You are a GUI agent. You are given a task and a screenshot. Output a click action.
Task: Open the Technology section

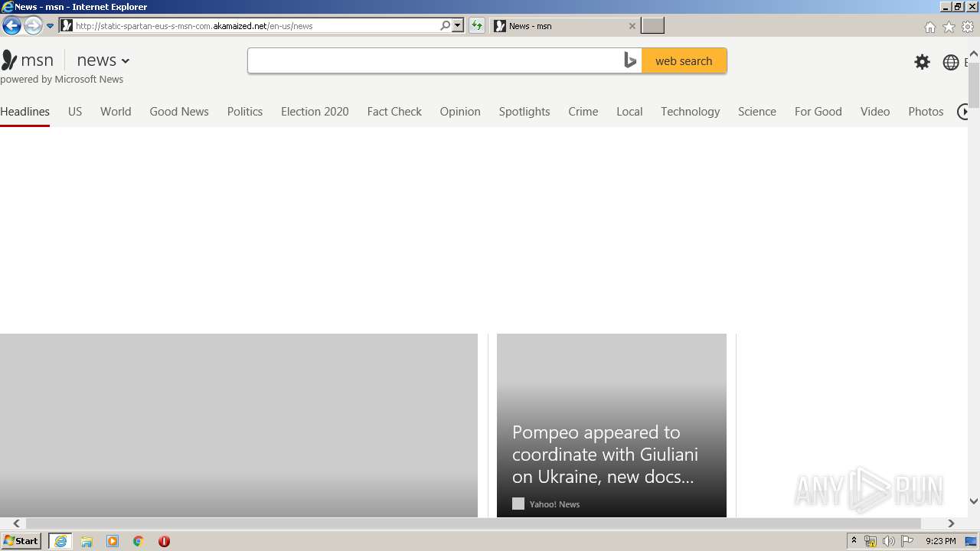(691, 112)
